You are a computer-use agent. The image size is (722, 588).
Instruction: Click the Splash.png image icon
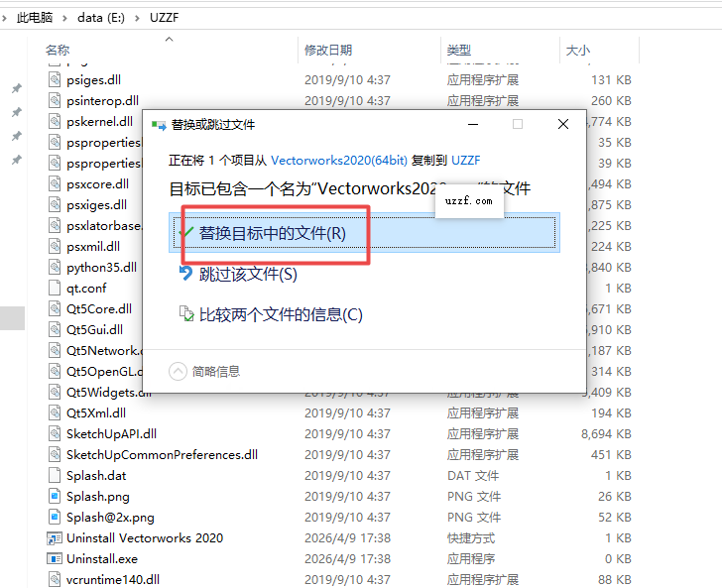point(56,496)
